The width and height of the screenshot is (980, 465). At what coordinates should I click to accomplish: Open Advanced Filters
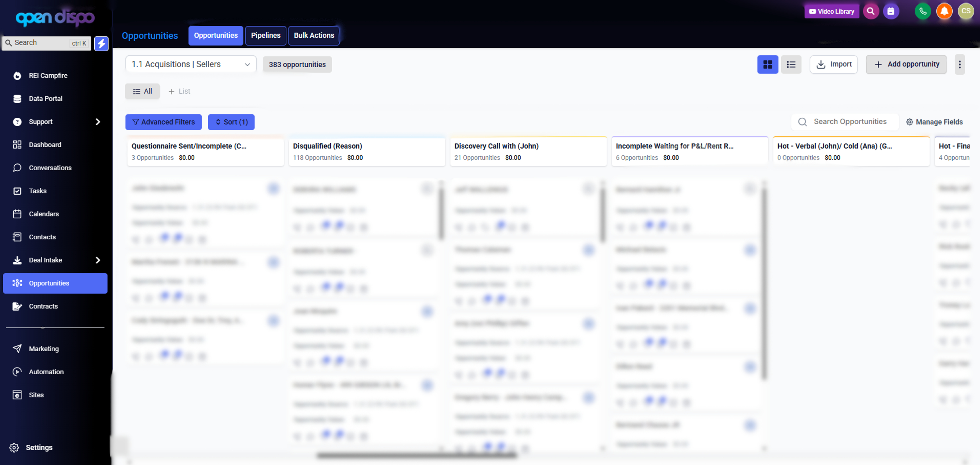(x=164, y=122)
